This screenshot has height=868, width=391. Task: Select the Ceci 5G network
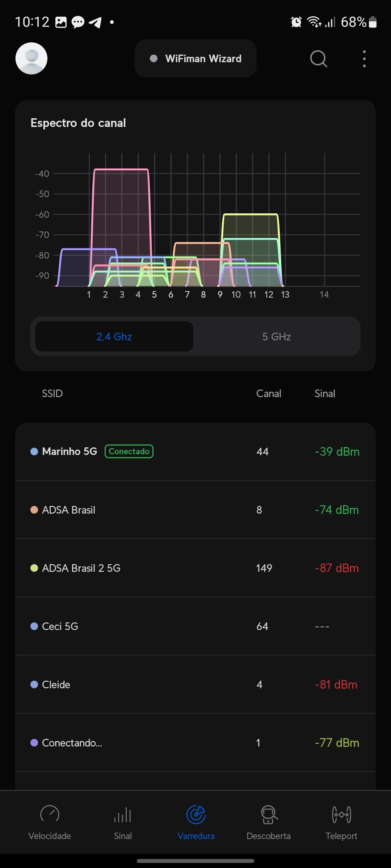[x=195, y=626]
